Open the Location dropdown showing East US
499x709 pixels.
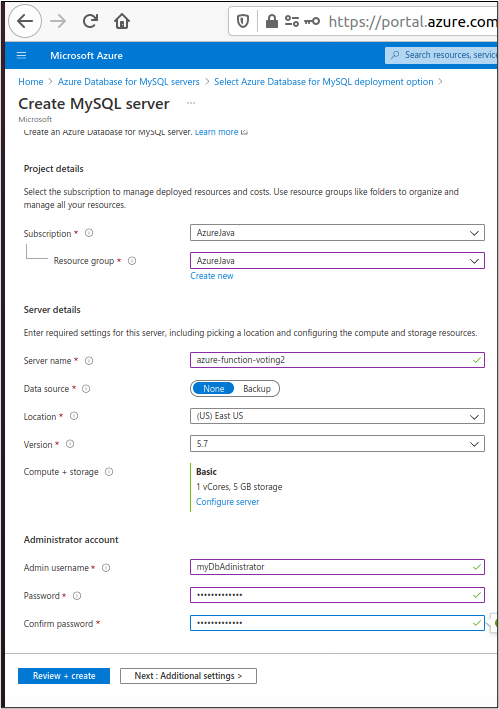pyautogui.click(x=337, y=416)
